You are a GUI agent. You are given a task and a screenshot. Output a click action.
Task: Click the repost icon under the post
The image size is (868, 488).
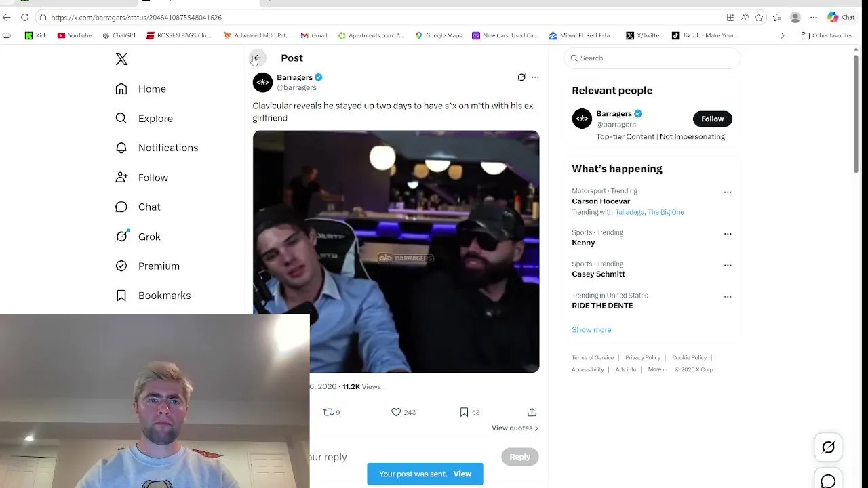tap(328, 412)
